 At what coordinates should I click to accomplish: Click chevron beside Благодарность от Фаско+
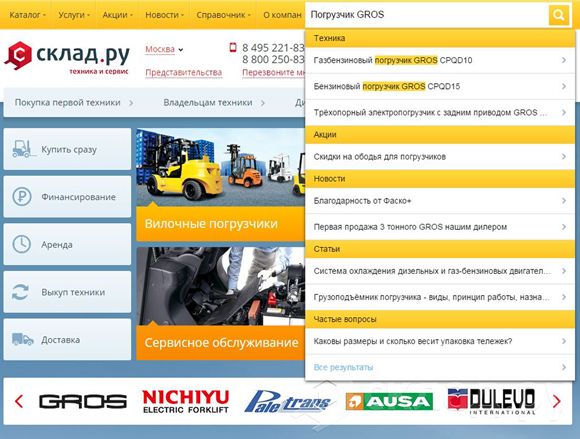(564, 201)
